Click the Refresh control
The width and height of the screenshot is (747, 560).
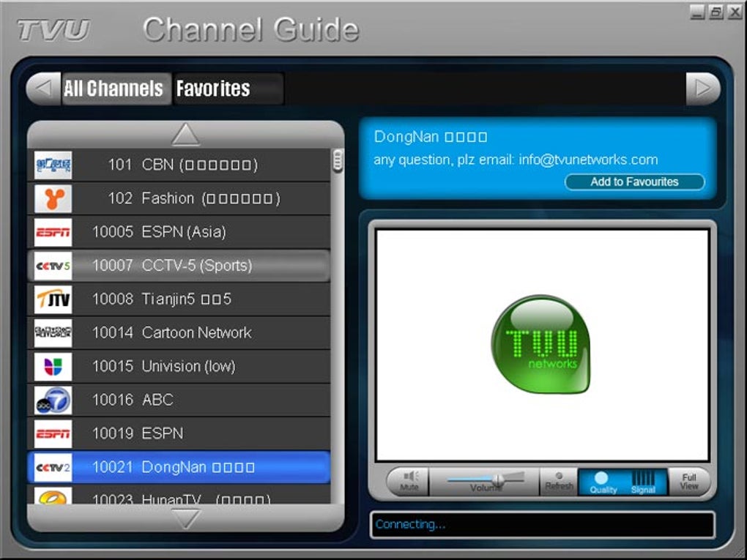559,482
